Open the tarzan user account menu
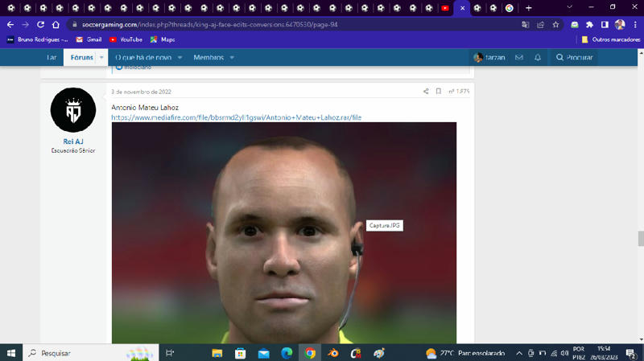 pos(489,57)
